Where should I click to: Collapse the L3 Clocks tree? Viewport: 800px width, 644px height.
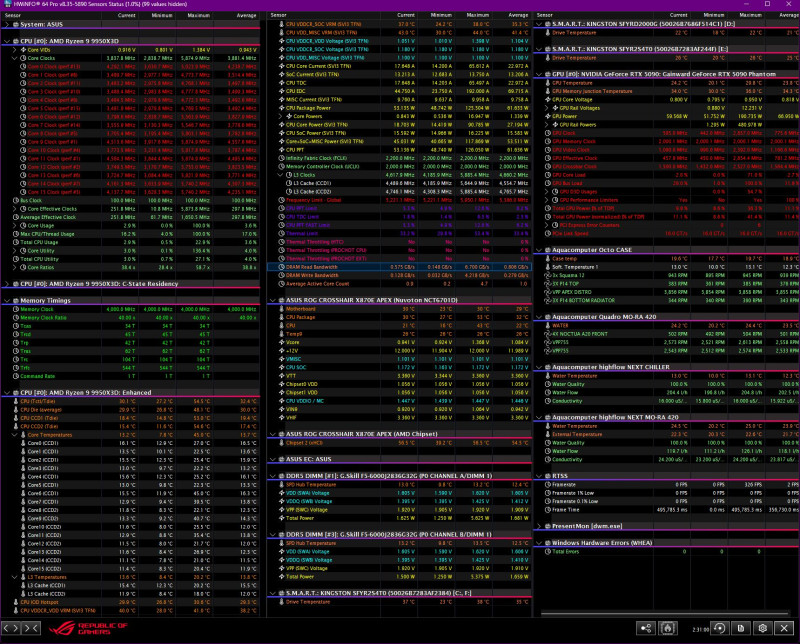[280, 175]
